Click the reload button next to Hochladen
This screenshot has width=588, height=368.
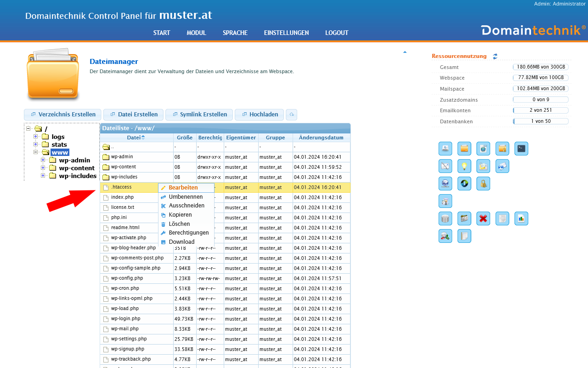point(291,115)
